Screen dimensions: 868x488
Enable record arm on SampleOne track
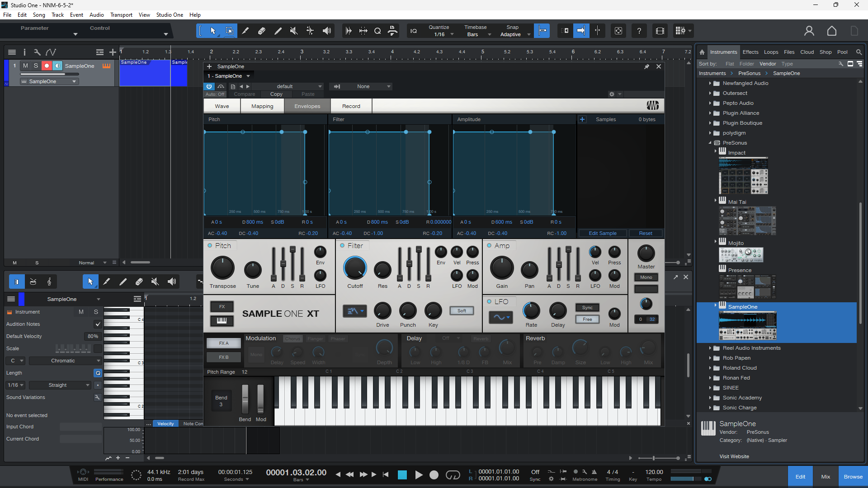[x=47, y=66]
